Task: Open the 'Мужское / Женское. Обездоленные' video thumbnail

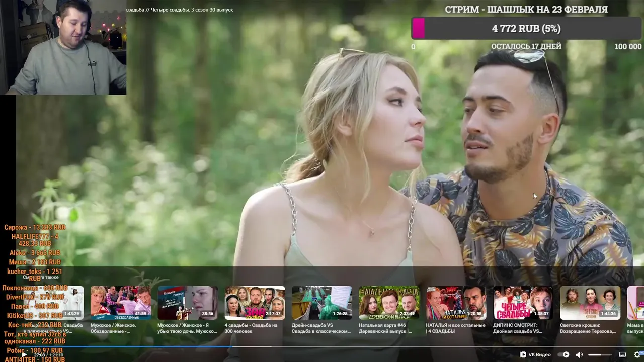Action: tap(120, 303)
